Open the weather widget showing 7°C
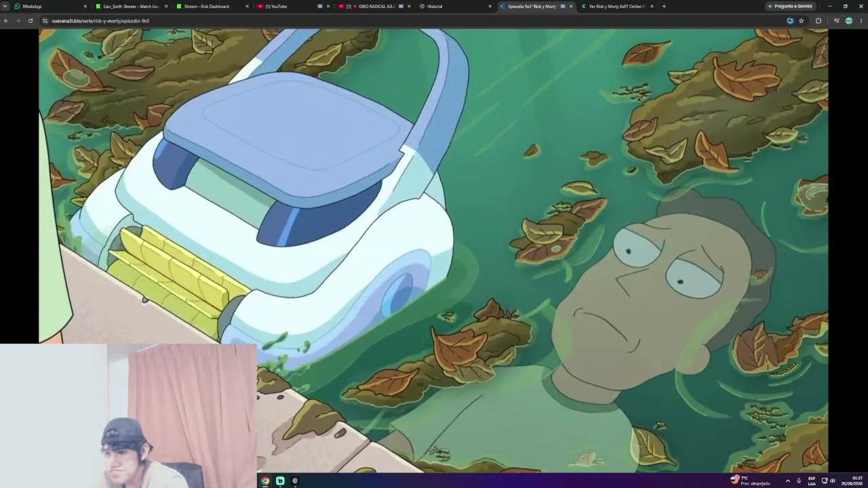Screen dimensions: 868x488 (750, 481)
